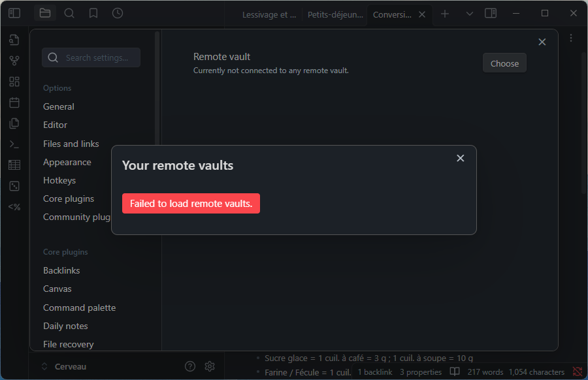Open graph view from ribbon

pos(14,61)
